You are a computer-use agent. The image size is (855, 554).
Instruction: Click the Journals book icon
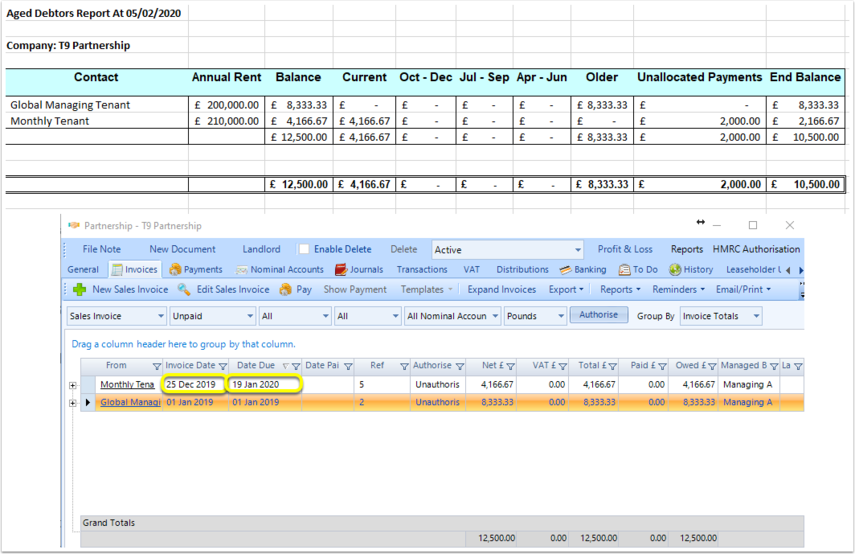coord(341,269)
